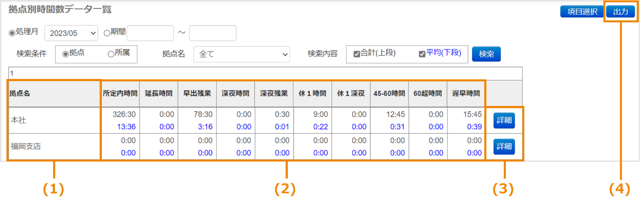
Task: Click the period start date field
Action: click(x=150, y=33)
